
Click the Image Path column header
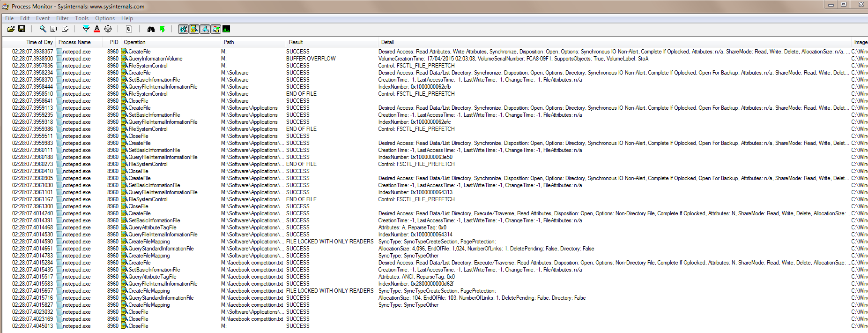click(860, 42)
